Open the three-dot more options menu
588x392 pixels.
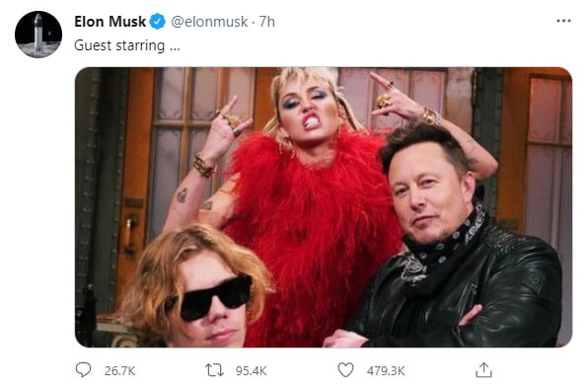click(563, 21)
